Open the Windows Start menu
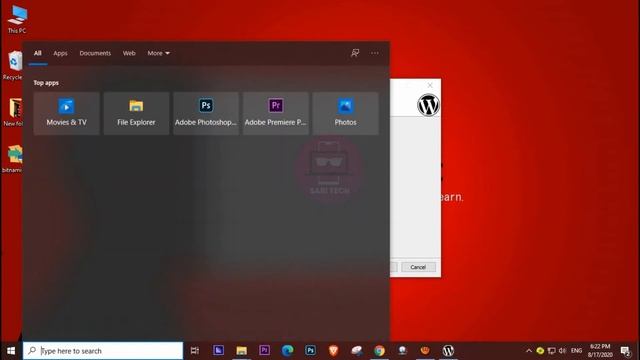The height and width of the screenshot is (360, 640). click(11, 351)
